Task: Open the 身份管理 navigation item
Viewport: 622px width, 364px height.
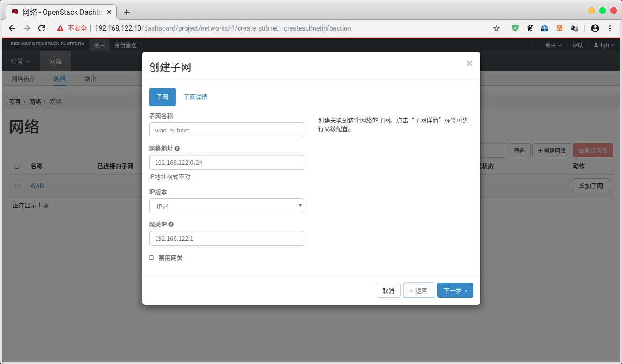Action: [x=126, y=45]
